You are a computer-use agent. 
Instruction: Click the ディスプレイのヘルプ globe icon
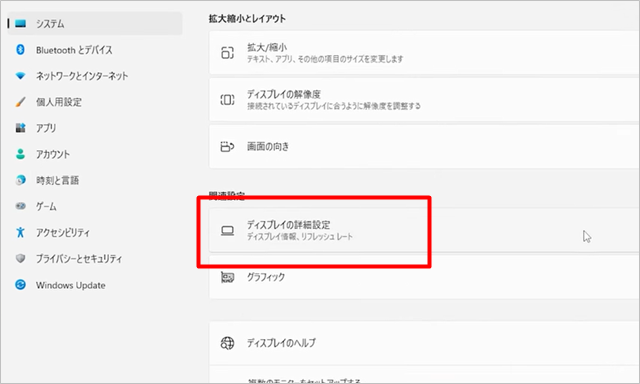(x=227, y=343)
